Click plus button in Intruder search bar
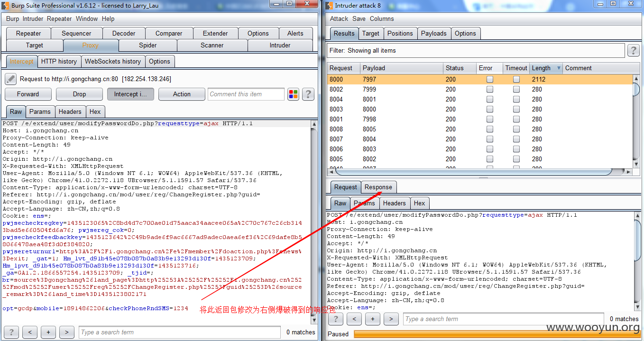 tap(372, 319)
